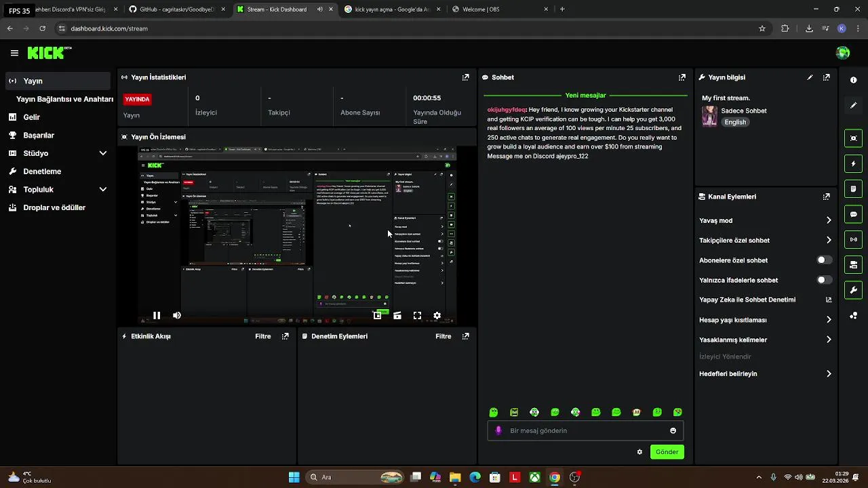The image size is (868, 488).
Task: Open the browser new tab plus button
Action: point(562,9)
